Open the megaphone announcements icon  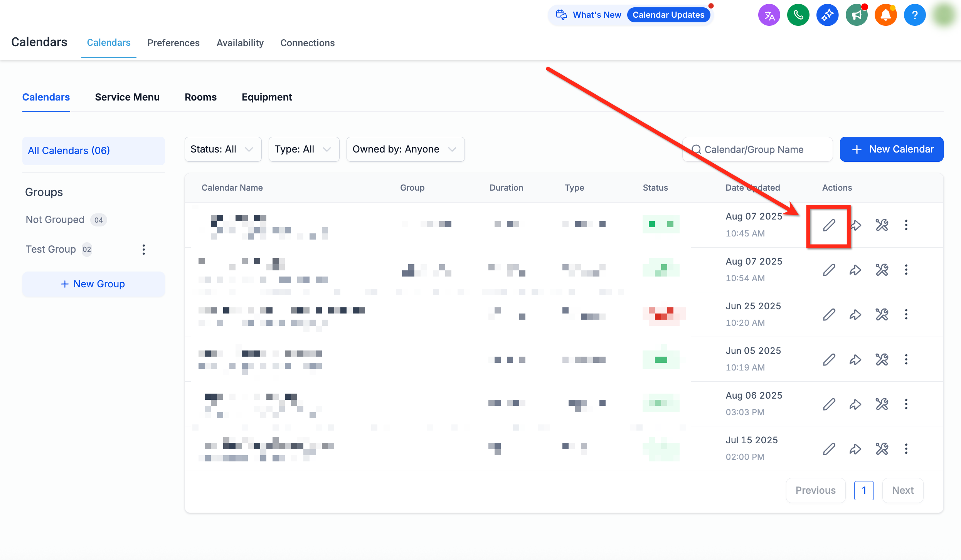point(857,15)
